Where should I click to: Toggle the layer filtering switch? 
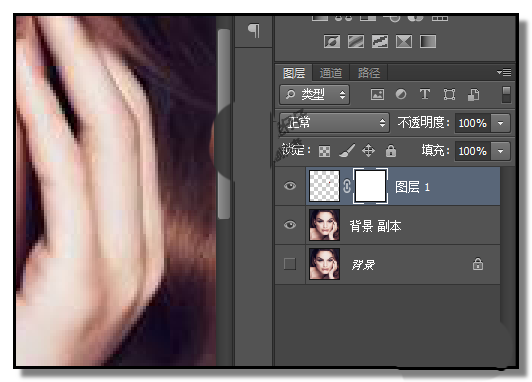point(506,94)
